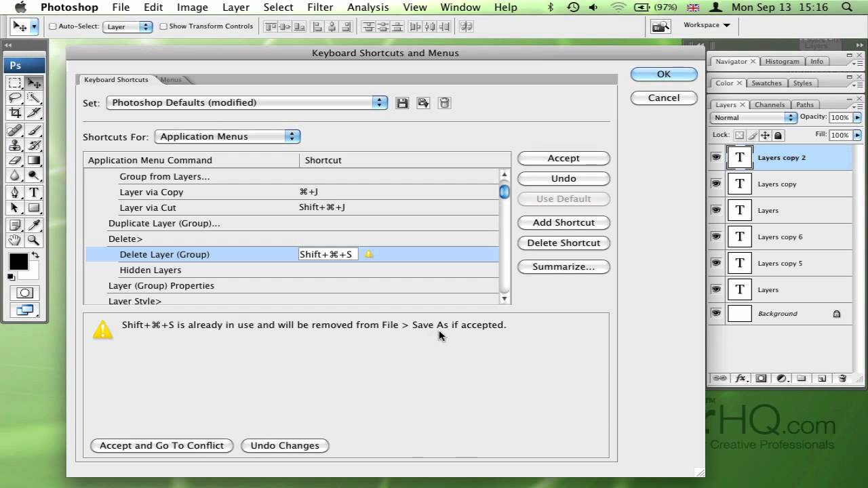This screenshot has width=868, height=488.
Task: Click the Delete layer trash icon
Action: click(842, 378)
